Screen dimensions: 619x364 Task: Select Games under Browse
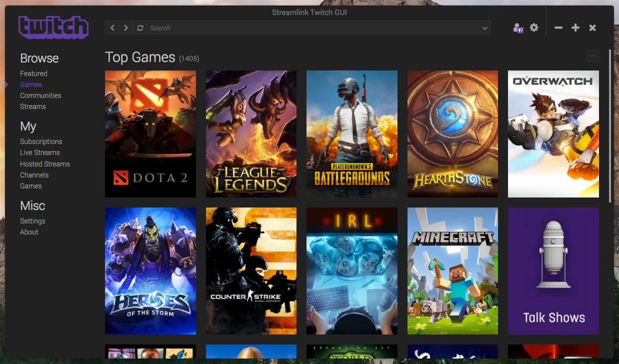(x=31, y=84)
